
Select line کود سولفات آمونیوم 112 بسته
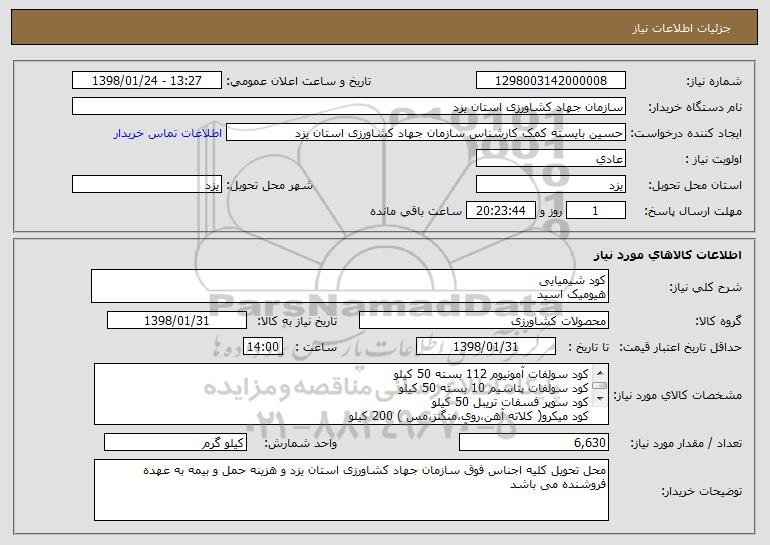coord(491,374)
